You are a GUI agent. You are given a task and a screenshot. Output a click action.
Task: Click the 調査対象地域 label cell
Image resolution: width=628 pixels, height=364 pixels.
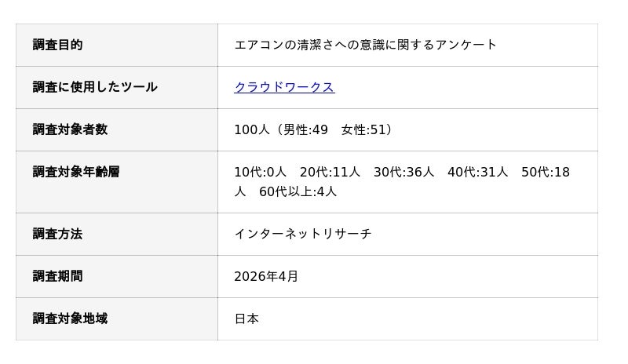tap(70, 318)
